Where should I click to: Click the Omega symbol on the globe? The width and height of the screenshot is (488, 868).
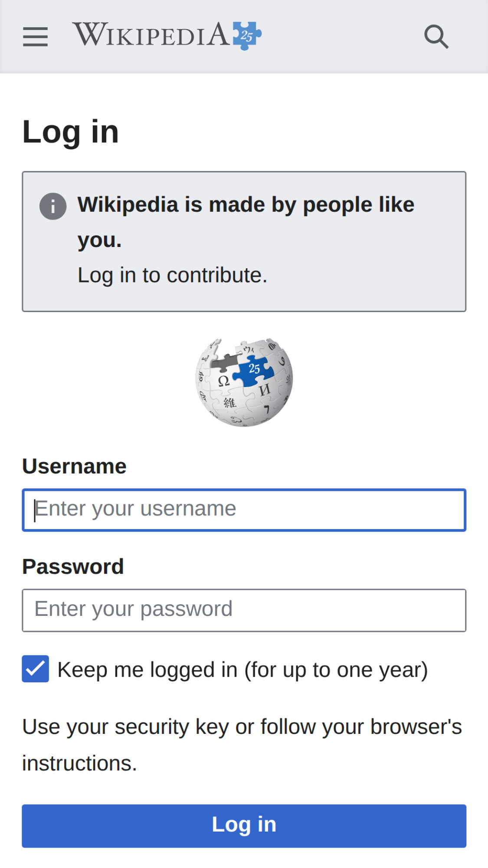[223, 381]
